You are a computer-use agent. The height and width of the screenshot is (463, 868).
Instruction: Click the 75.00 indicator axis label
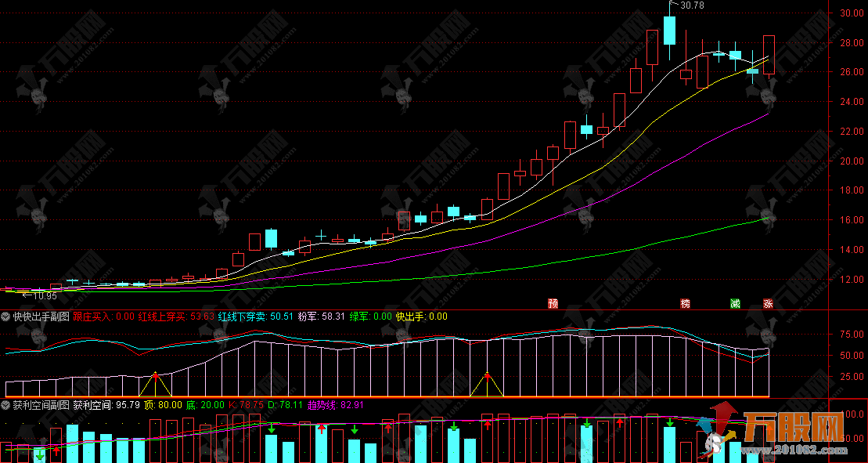click(852, 334)
